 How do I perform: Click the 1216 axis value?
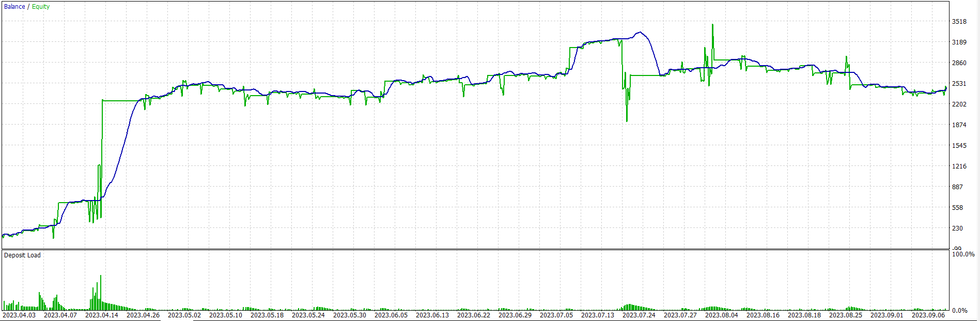[x=959, y=166]
